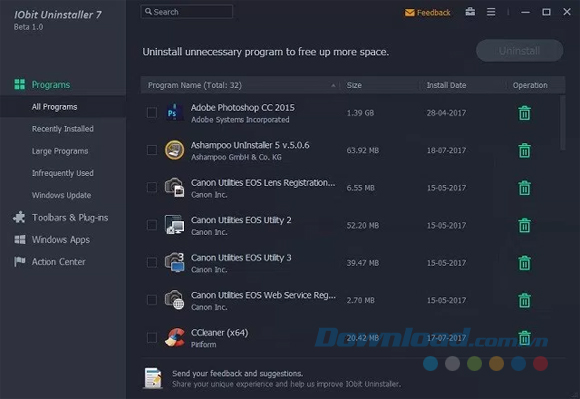The height and width of the screenshot is (399, 580).
Task: Click the 63.92 MB size value
Action: pyautogui.click(x=362, y=151)
